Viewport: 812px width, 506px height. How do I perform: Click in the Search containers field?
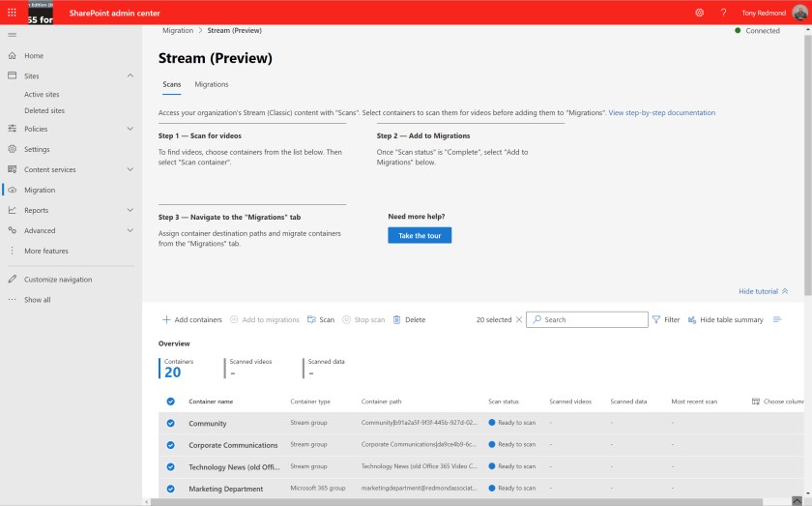click(x=588, y=319)
